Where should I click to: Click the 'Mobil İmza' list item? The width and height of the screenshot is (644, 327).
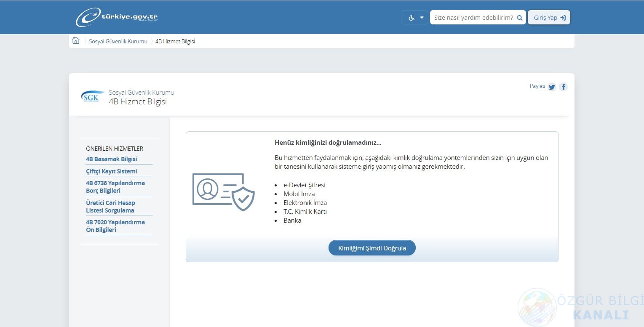[x=299, y=194]
